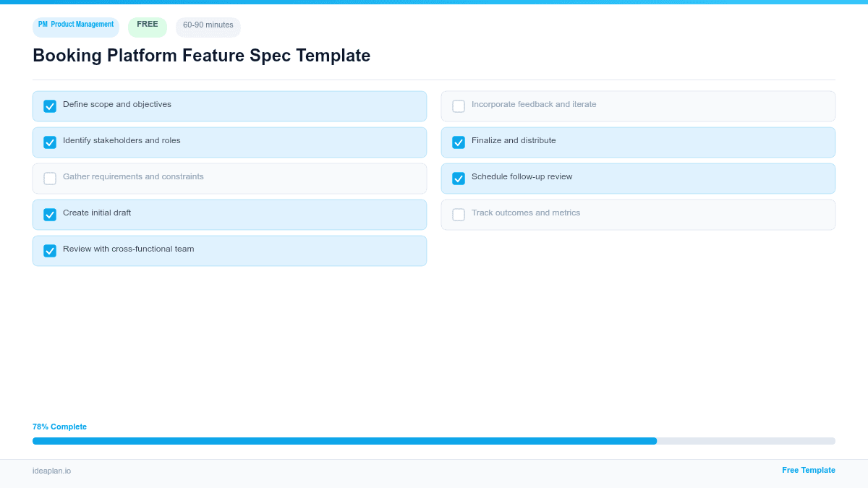868x488 pixels.
Task: Uncheck the Create initial draft checkbox
Action: [x=50, y=214]
